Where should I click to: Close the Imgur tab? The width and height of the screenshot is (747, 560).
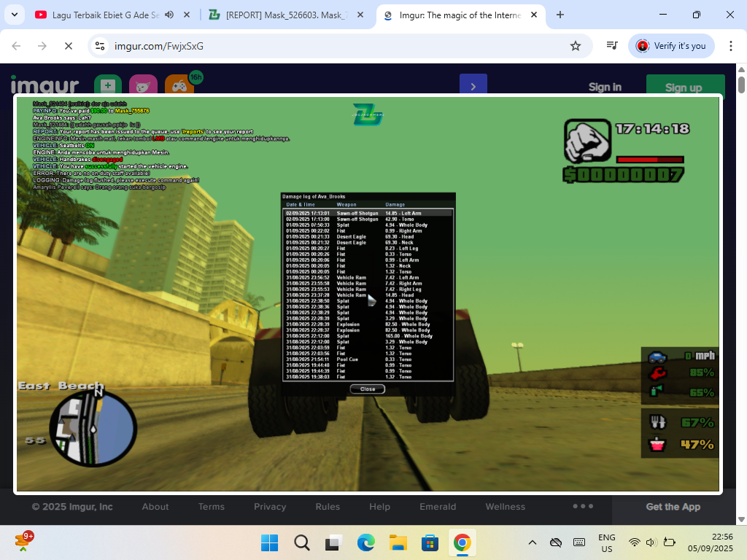point(534,15)
